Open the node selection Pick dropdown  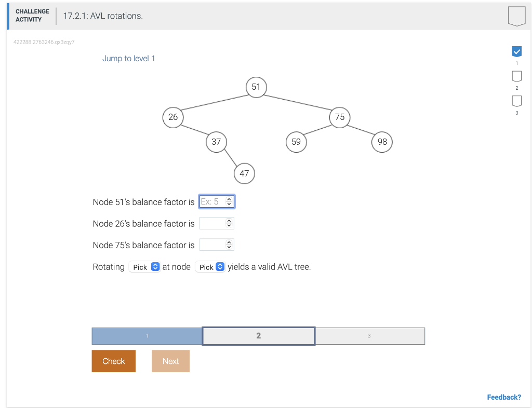tap(210, 266)
